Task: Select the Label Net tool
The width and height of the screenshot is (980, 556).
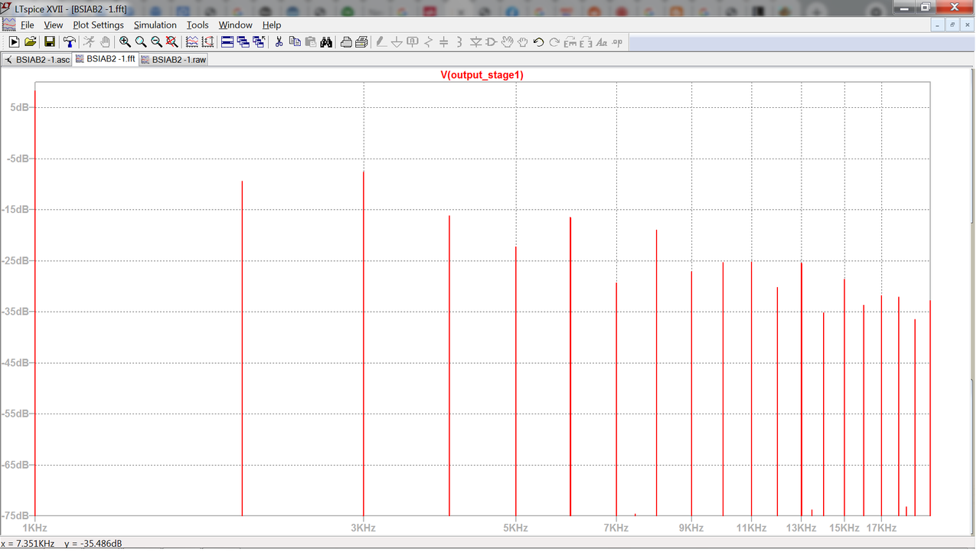Action: pyautogui.click(x=413, y=42)
